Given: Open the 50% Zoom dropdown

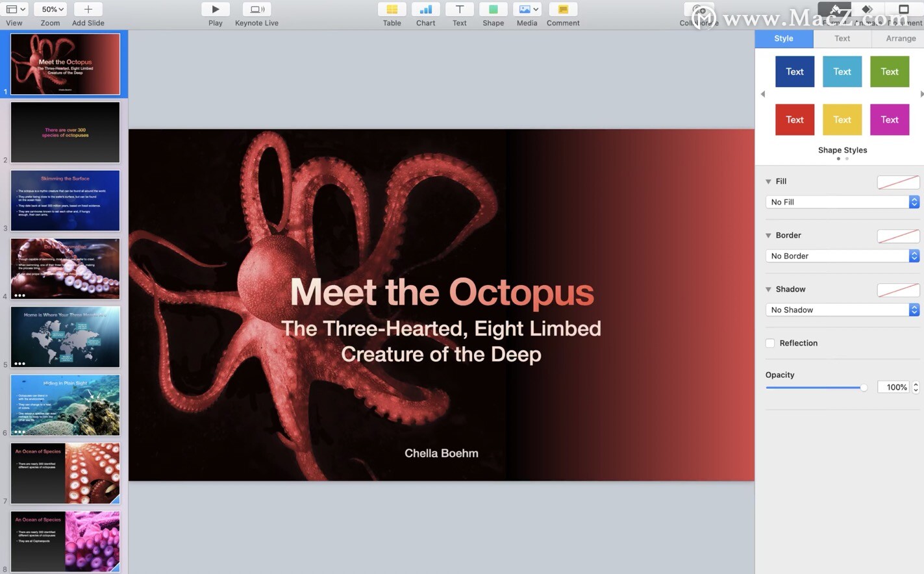Looking at the screenshot, I should click(53, 10).
